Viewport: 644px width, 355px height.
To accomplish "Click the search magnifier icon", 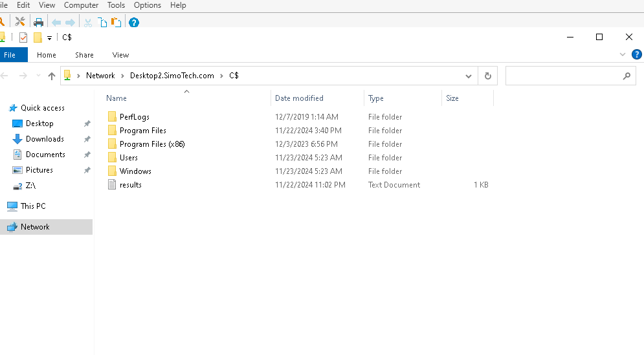I will point(627,76).
